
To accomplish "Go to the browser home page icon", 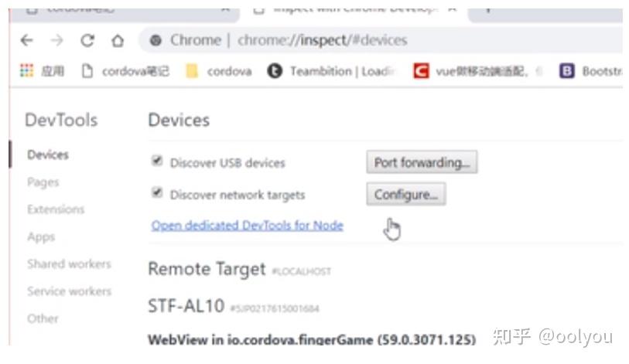I will coord(117,40).
